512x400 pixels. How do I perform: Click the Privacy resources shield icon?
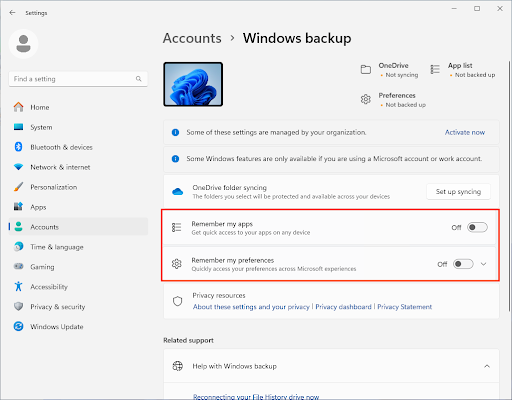point(177,301)
